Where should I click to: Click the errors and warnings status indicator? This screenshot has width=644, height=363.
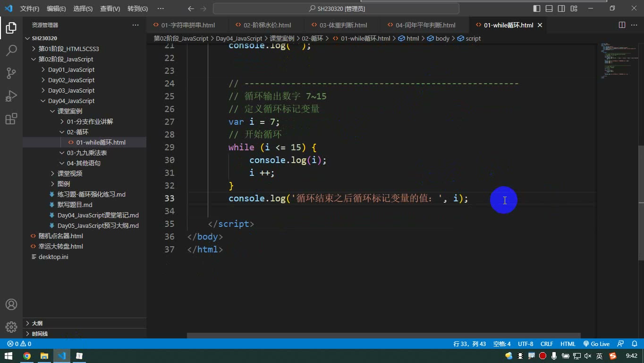(19, 344)
